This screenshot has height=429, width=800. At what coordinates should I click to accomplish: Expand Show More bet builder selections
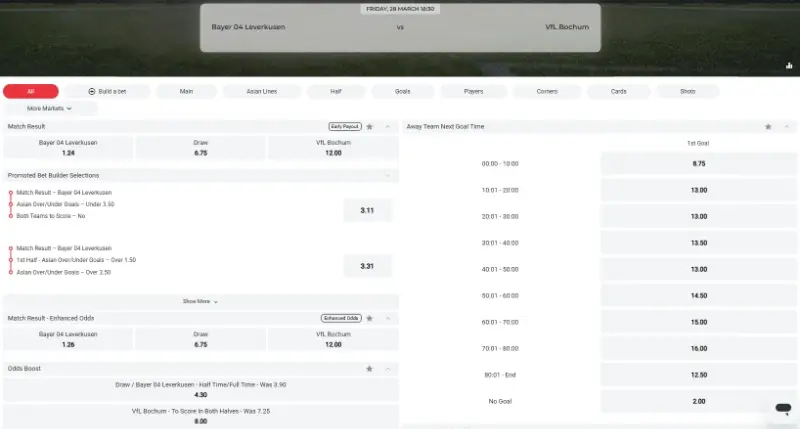(201, 301)
